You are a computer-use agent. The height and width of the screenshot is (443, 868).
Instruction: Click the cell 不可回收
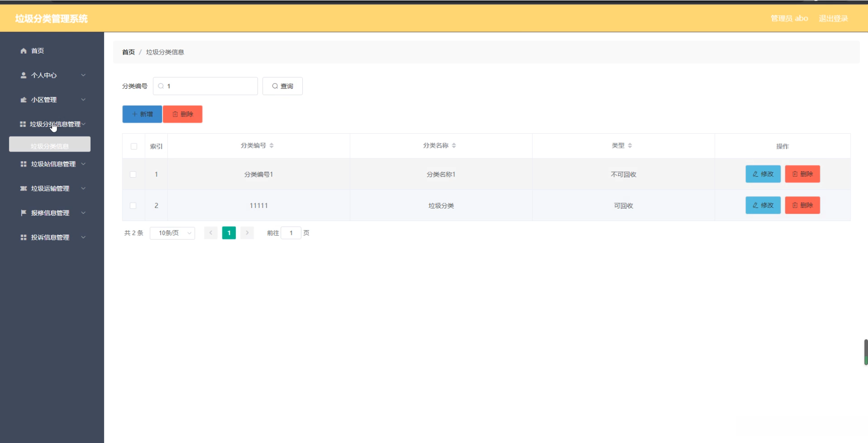624,174
